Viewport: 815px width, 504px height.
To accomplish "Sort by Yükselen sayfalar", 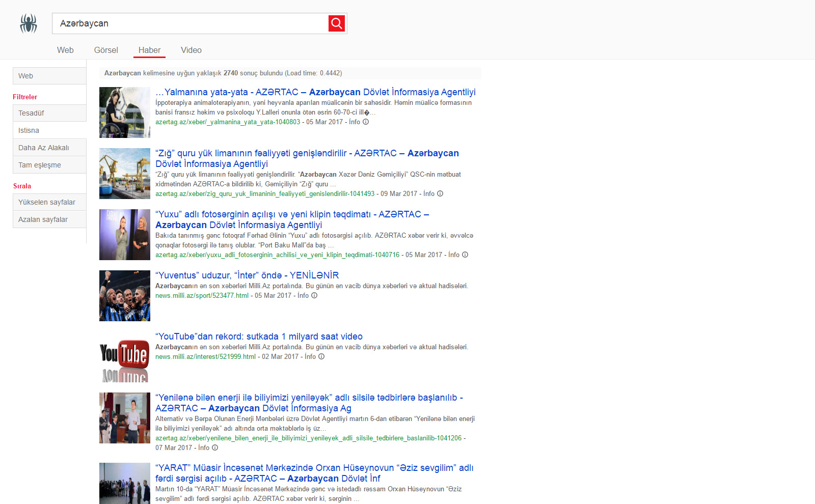I will pos(49,202).
